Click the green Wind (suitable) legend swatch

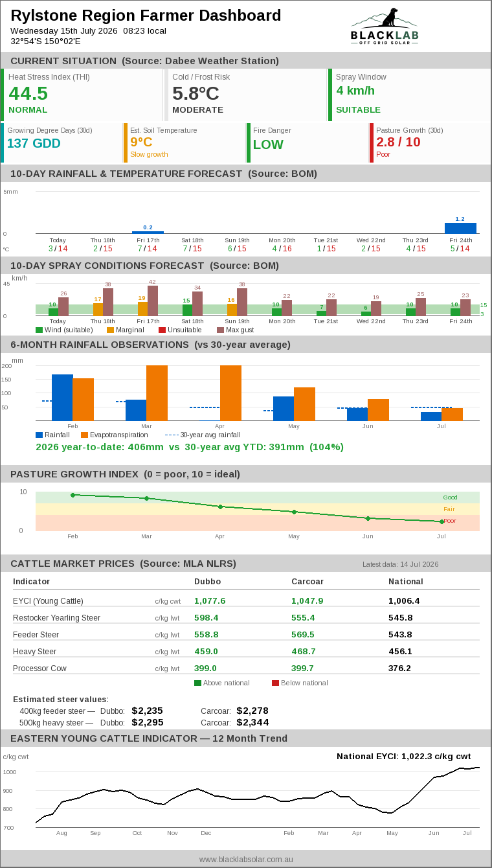[x=39, y=330]
